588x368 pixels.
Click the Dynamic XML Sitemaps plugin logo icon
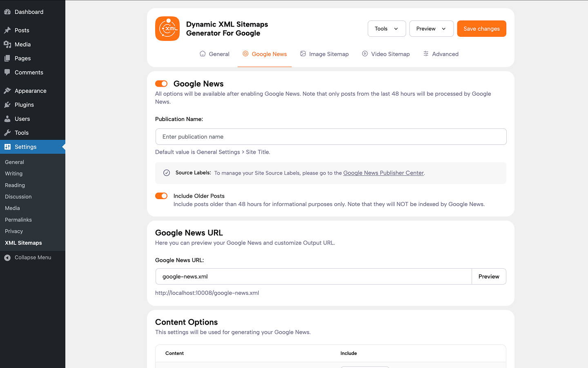(x=167, y=29)
